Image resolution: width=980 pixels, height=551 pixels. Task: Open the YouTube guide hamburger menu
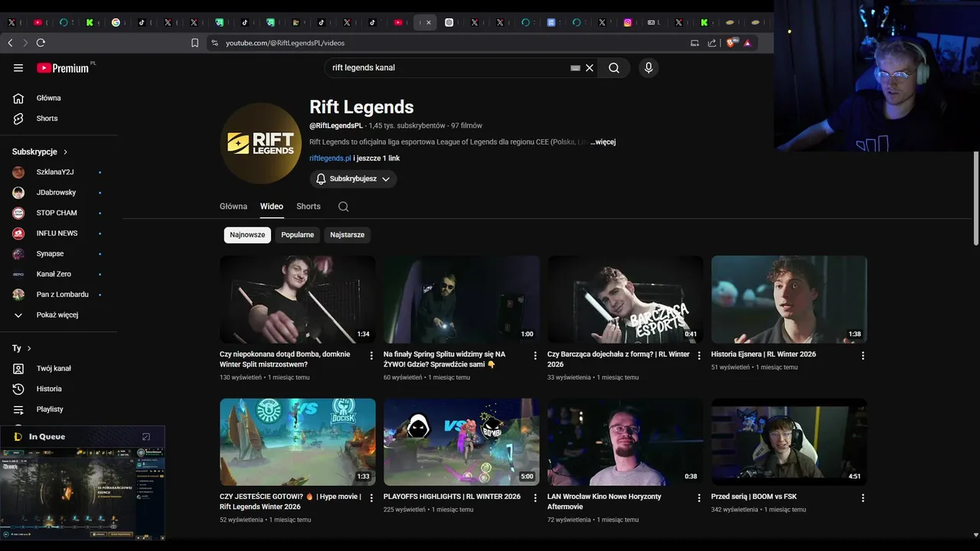coord(18,68)
